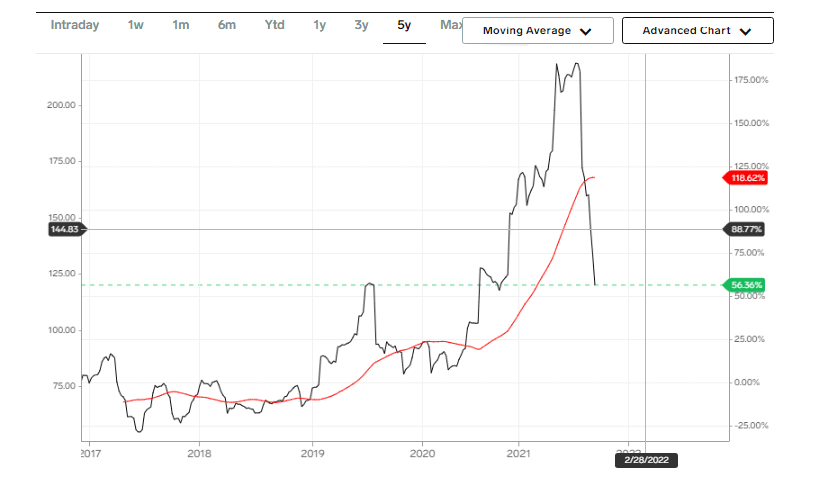Click the 2021 label on the time axis
The image size is (819, 481).
[x=519, y=450]
